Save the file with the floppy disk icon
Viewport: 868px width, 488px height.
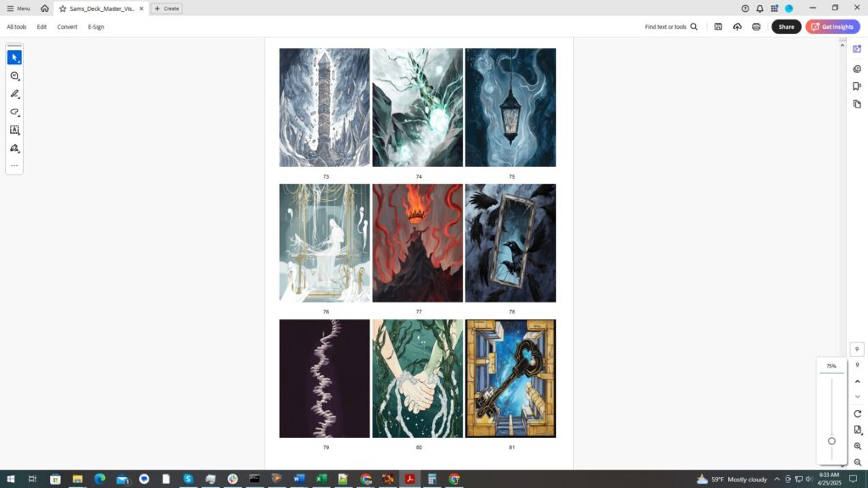click(718, 27)
